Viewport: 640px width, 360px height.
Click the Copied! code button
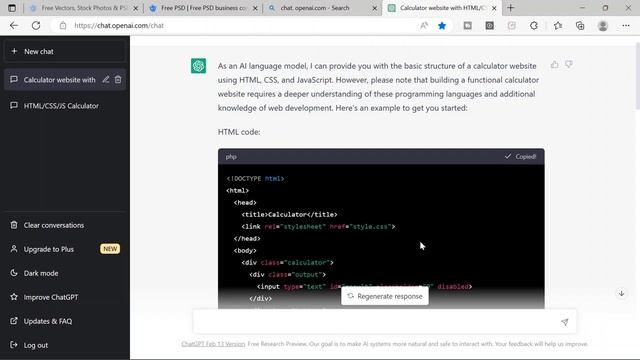tap(520, 156)
